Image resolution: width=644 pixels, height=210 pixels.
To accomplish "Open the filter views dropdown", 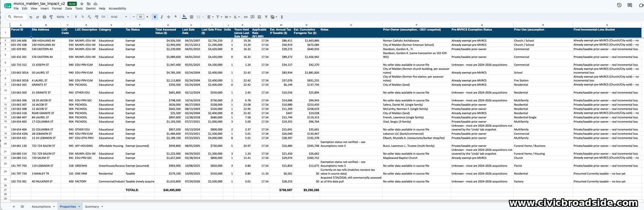I will [274, 17].
